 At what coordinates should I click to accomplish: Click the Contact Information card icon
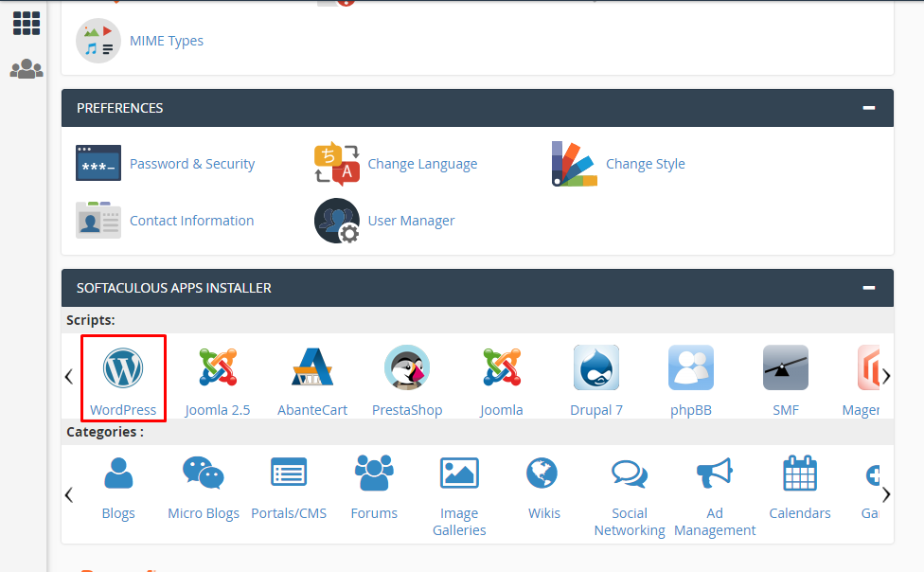tap(98, 220)
